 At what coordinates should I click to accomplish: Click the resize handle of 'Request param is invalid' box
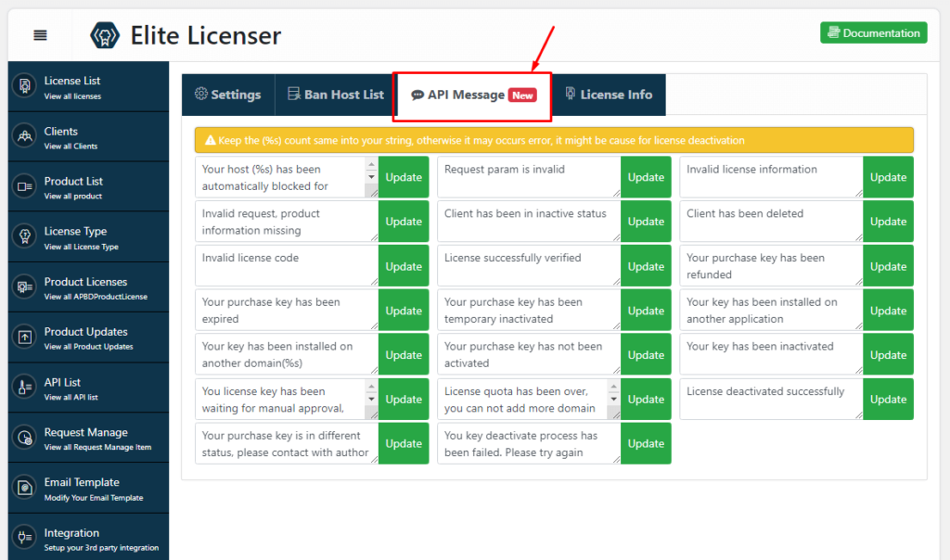point(616,193)
